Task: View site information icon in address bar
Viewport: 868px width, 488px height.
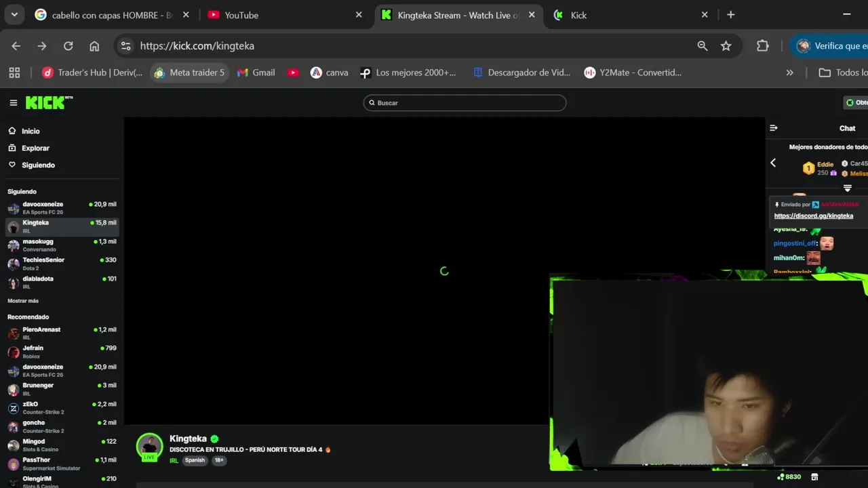Action: click(x=125, y=46)
